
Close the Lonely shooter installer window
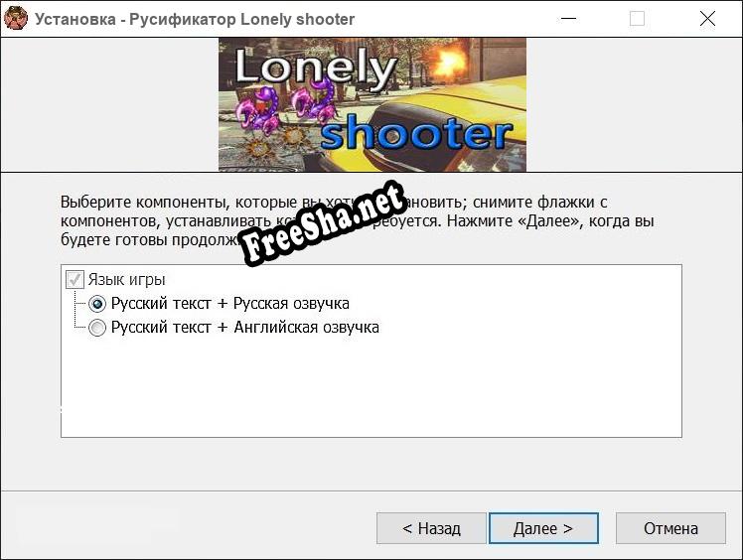[707, 19]
